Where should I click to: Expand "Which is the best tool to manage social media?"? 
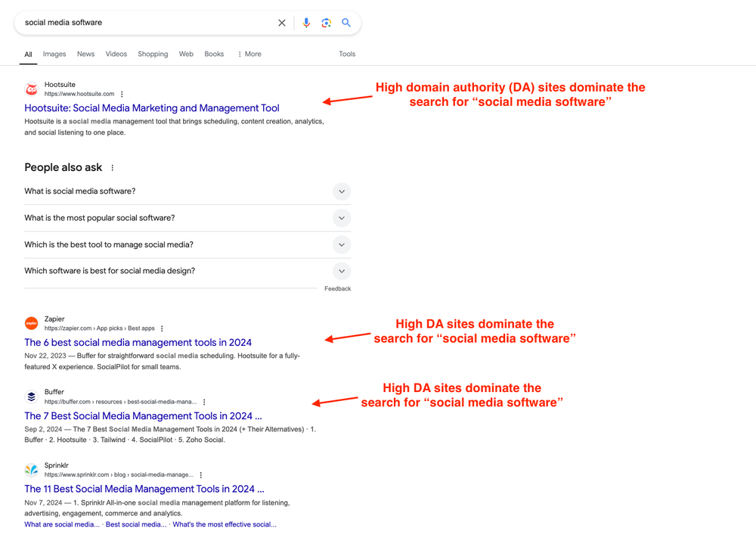coord(187,244)
